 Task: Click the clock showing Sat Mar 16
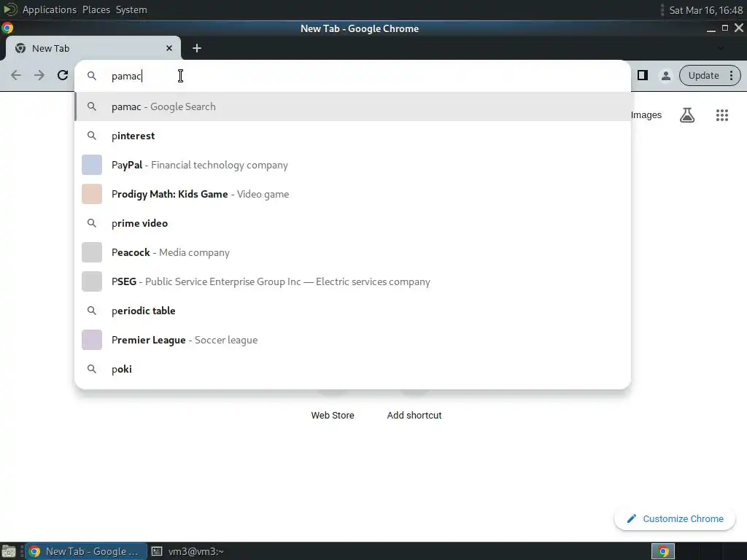tap(705, 10)
